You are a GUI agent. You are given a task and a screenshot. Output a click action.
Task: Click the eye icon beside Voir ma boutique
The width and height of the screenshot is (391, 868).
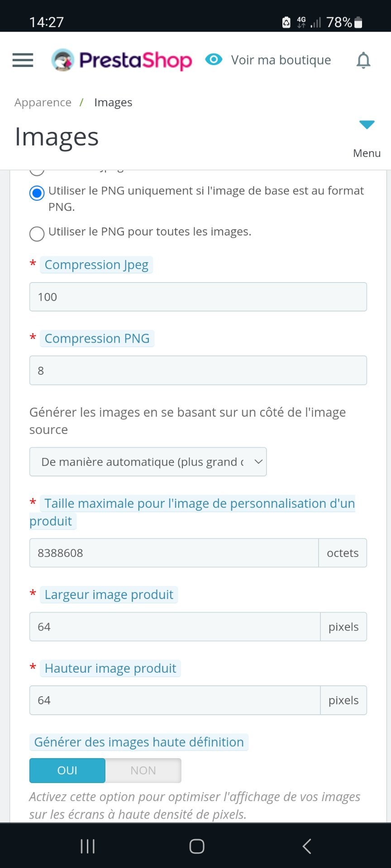[214, 59]
